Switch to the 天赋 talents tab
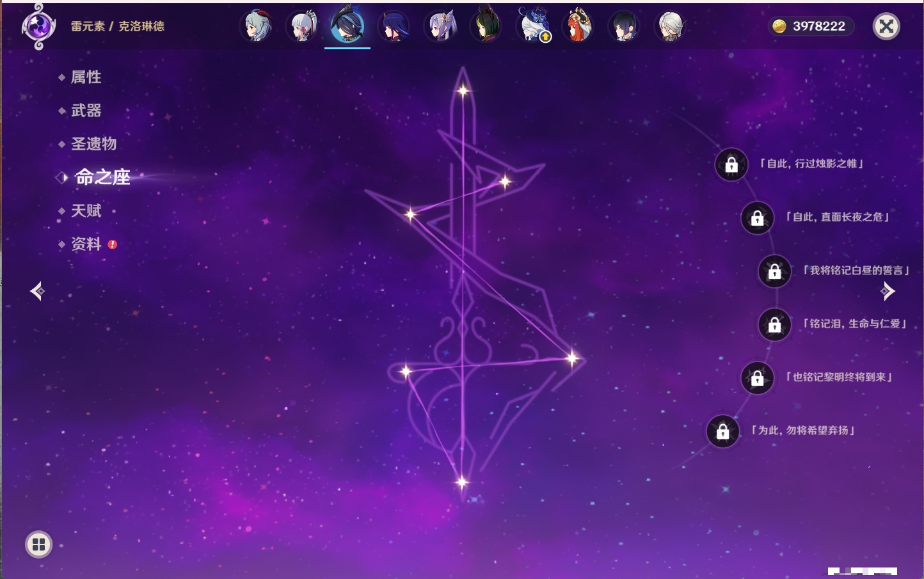The height and width of the screenshot is (579, 924). point(86,211)
